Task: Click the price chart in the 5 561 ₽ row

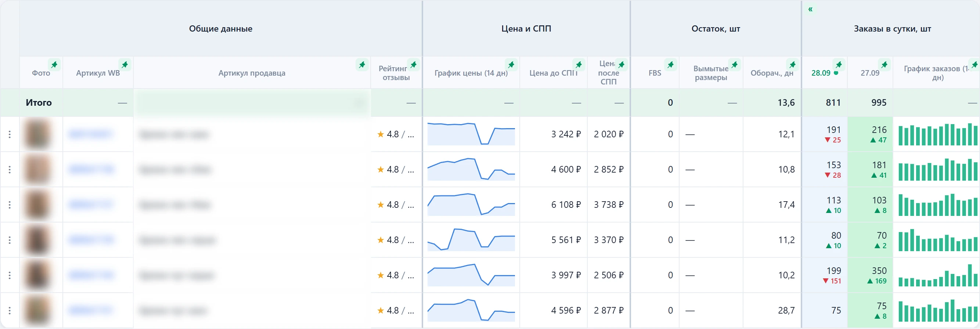Action: tap(471, 240)
